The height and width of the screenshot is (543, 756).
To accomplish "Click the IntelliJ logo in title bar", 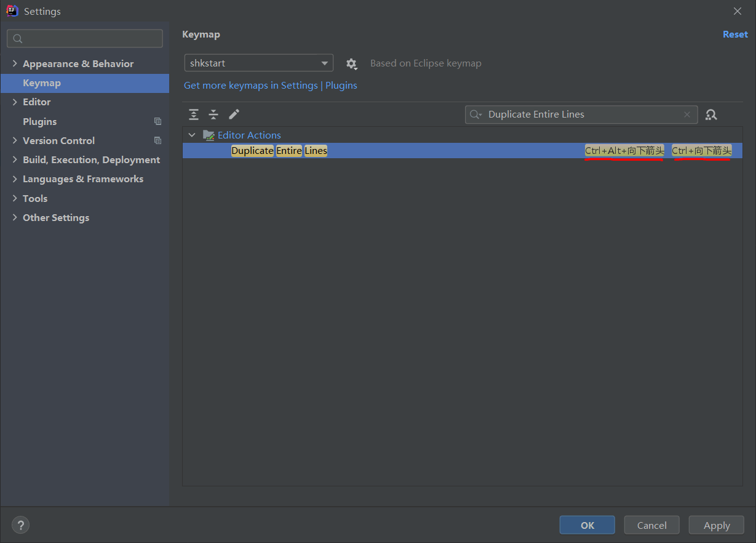I will [12, 10].
